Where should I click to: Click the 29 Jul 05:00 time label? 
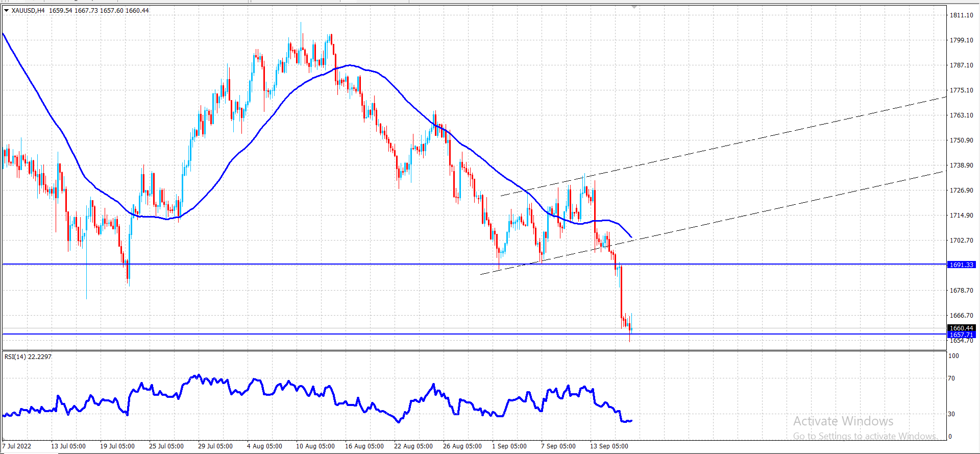215,446
